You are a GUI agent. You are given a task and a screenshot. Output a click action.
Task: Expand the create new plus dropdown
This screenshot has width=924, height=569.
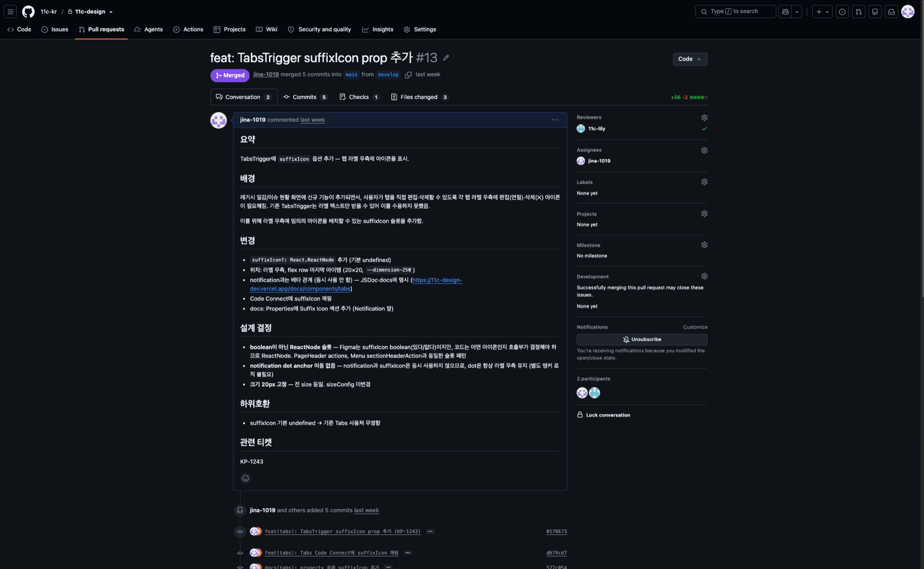822,12
